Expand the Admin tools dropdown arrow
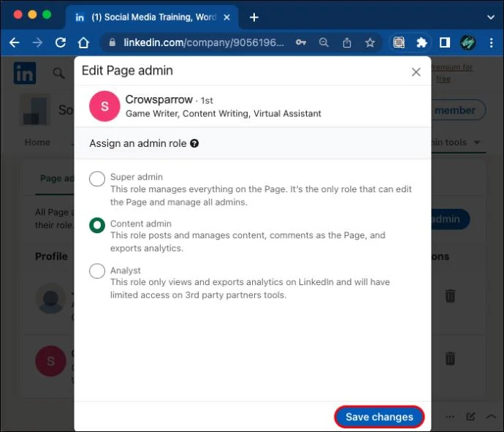504x432 pixels. coord(477,143)
